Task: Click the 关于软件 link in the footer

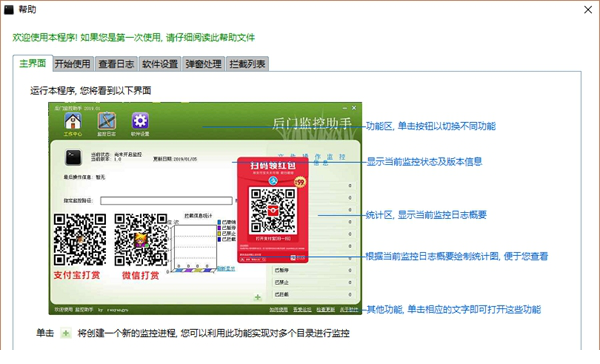Action: 349,310
